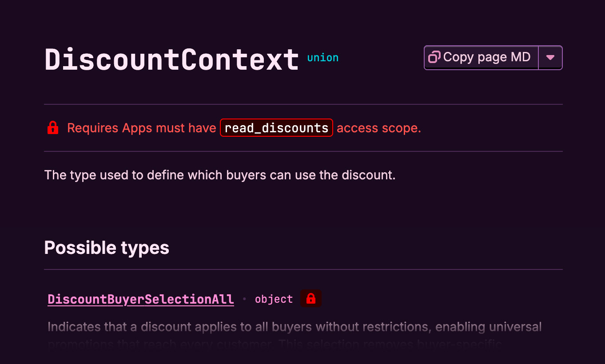Click the divider line below the access scope notice
This screenshot has width=605, height=364.
coord(303,151)
